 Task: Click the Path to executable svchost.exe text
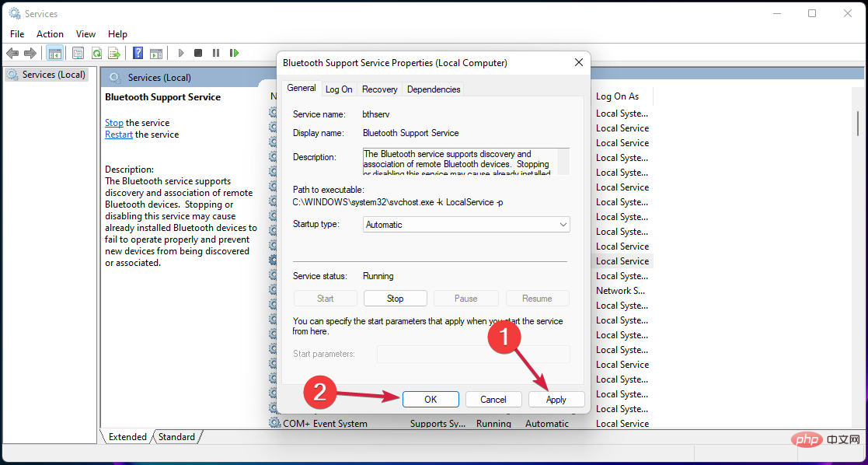point(398,202)
